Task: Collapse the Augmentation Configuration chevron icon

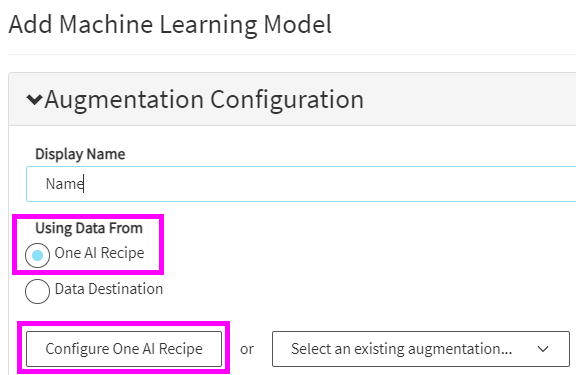Action: tap(35, 99)
